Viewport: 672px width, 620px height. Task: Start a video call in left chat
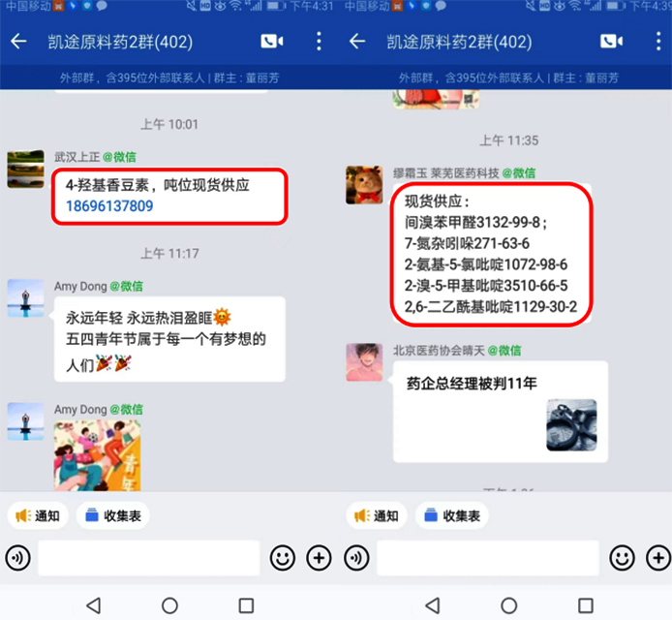[x=272, y=42]
